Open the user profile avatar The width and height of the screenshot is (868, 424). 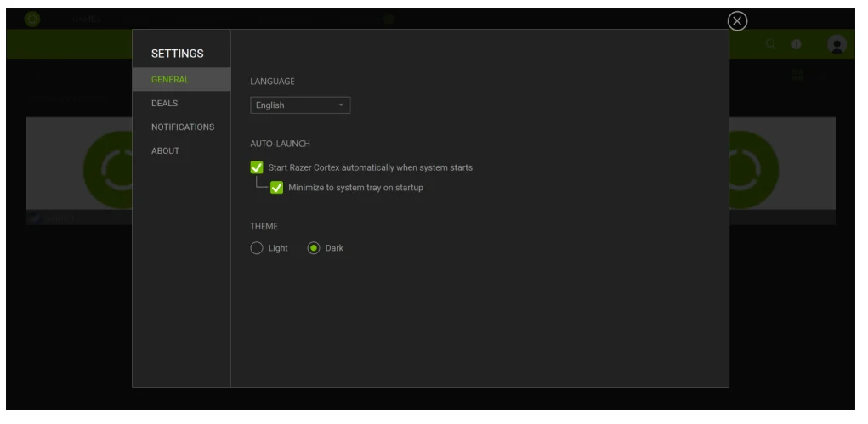pos(837,44)
